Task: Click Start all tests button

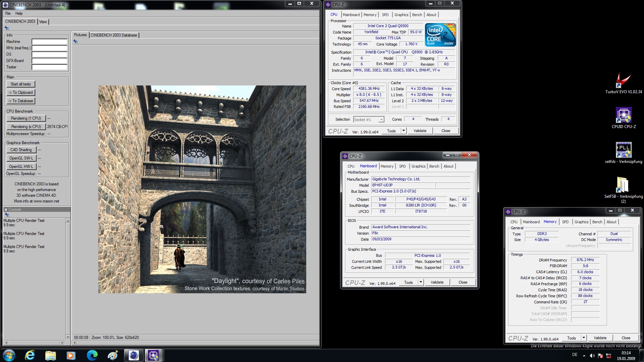Action: [21, 84]
